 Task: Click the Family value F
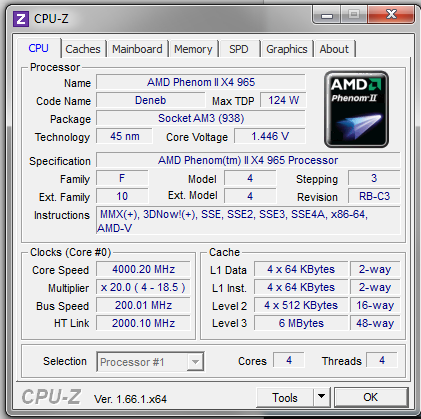point(122,178)
